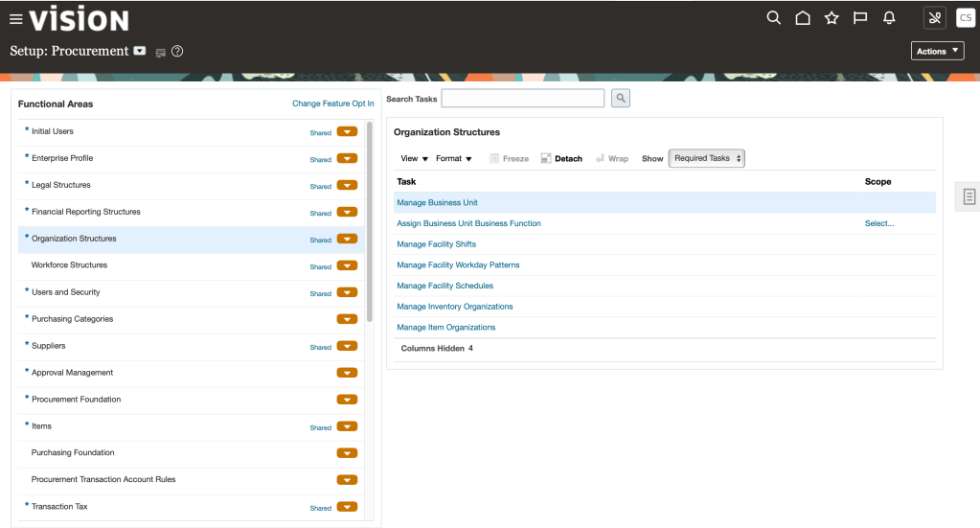Viewport: 980px width, 528px height.
Task: Open Manage Inventory Organizations task link
Action: 455,307
